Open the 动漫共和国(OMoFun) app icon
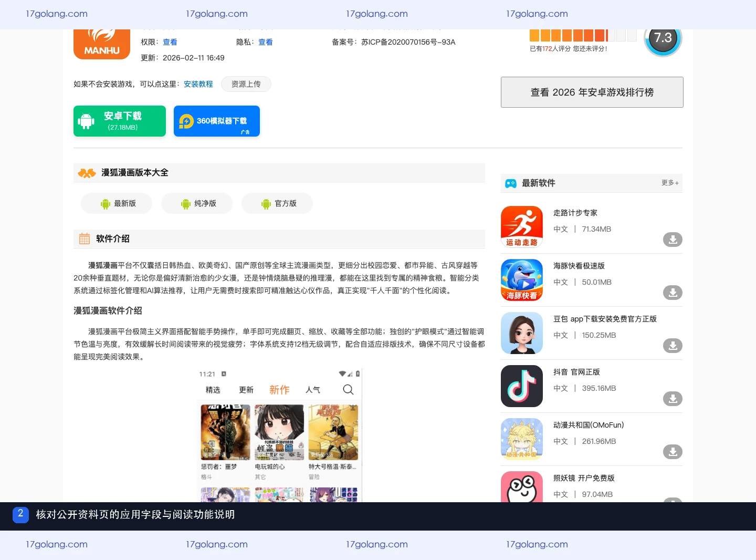This screenshot has width=756, height=560. coord(522,439)
